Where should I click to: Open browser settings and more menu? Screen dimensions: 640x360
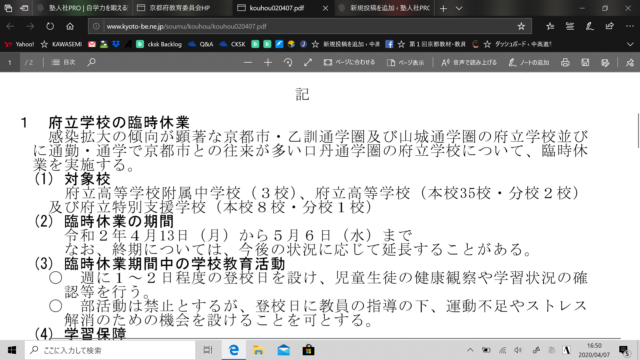[x=630, y=27]
